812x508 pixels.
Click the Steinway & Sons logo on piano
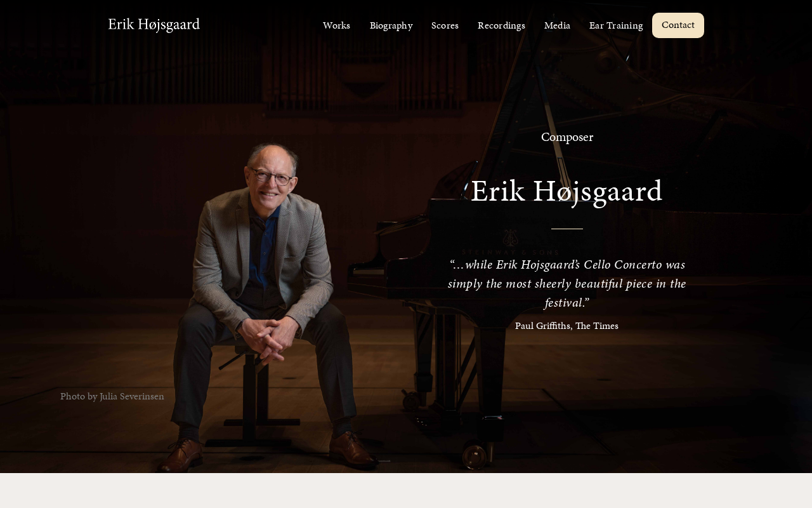[x=510, y=243]
